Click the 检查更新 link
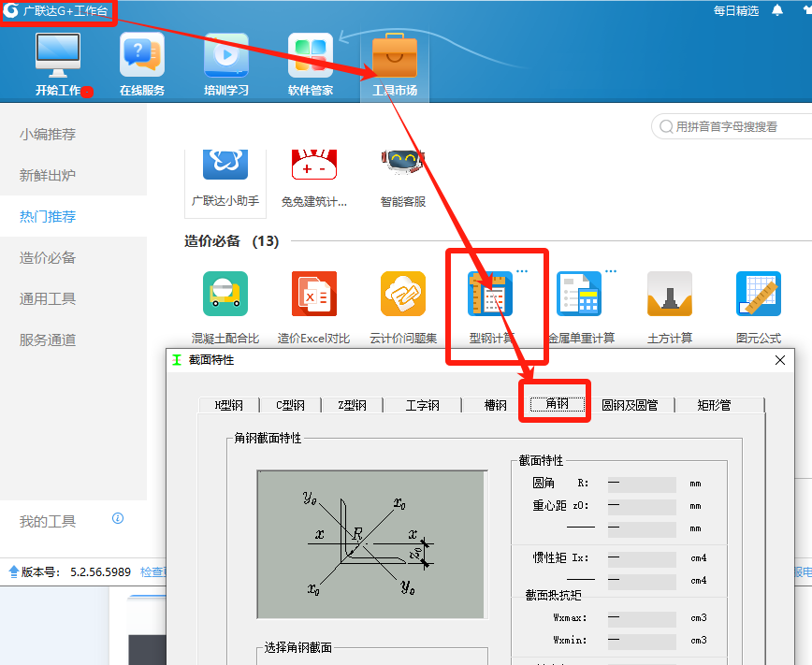 (x=153, y=571)
